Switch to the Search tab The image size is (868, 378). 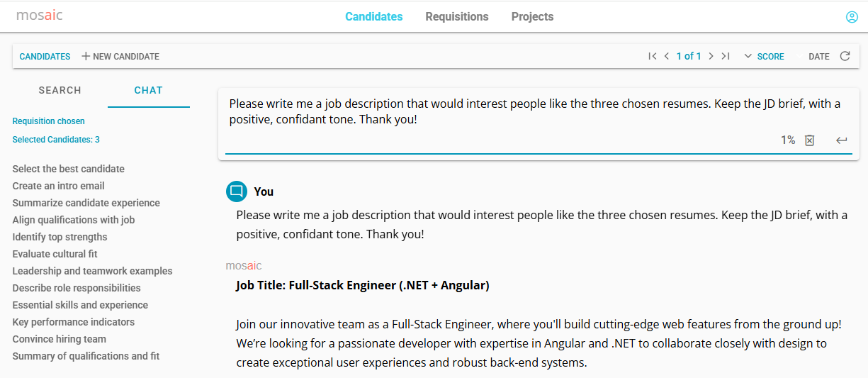(x=60, y=90)
